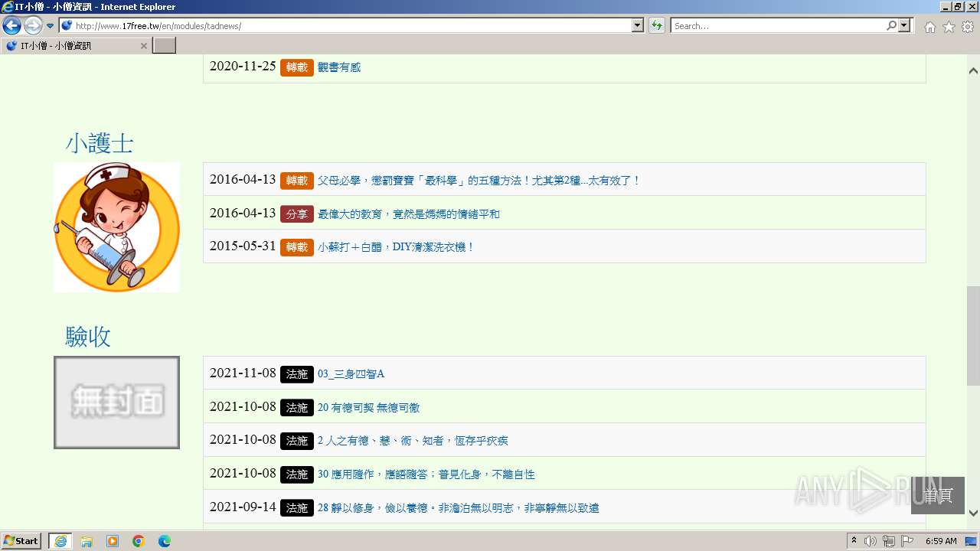Click the 轉載 badge on 小蘇打 row
The image size is (980, 551).
click(297, 247)
